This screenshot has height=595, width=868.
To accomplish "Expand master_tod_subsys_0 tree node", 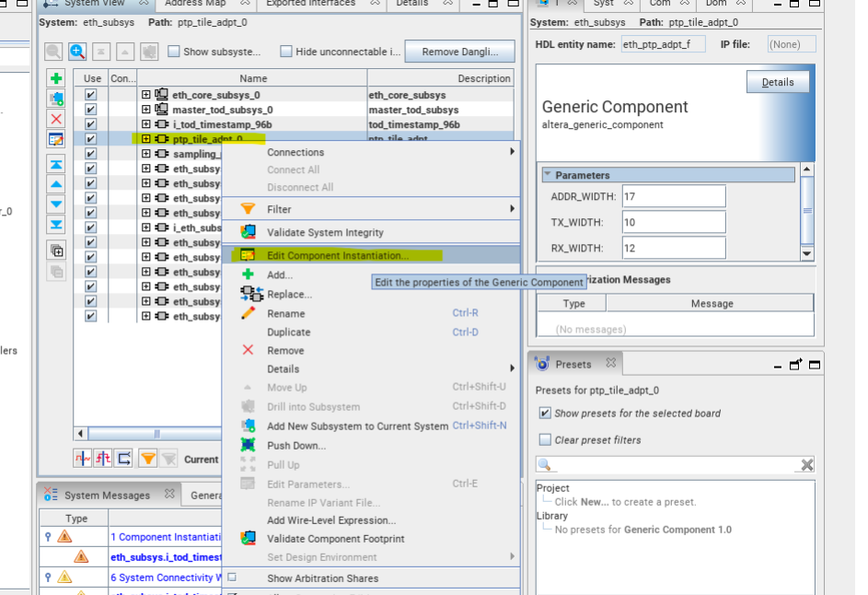I will tap(145, 110).
